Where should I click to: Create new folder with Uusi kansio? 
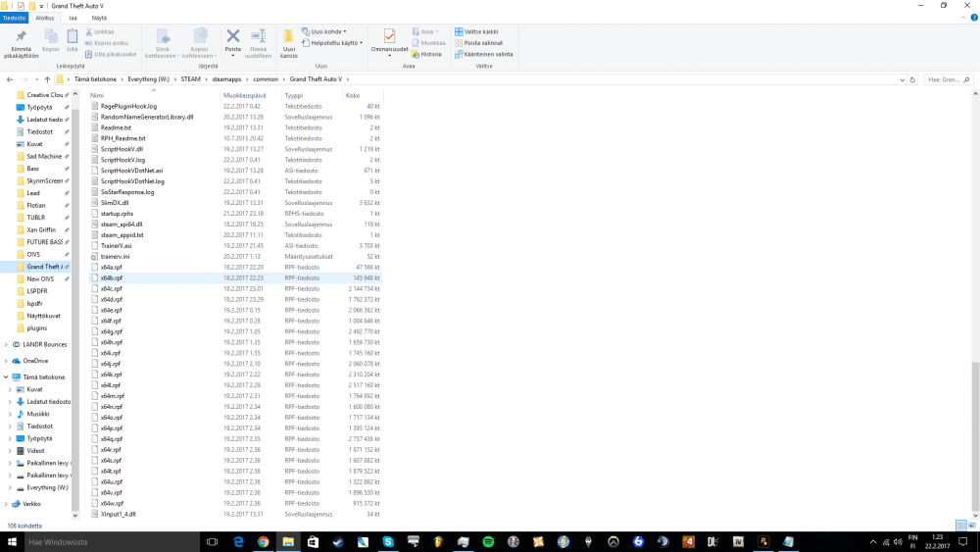click(289, 43)
